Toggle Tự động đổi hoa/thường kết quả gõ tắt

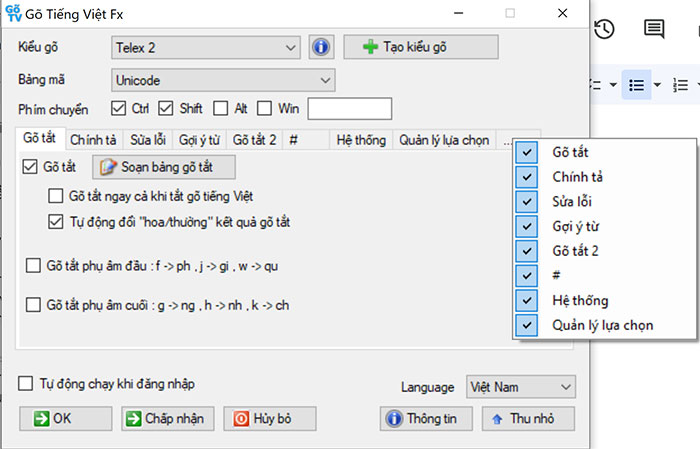point(55,222)
